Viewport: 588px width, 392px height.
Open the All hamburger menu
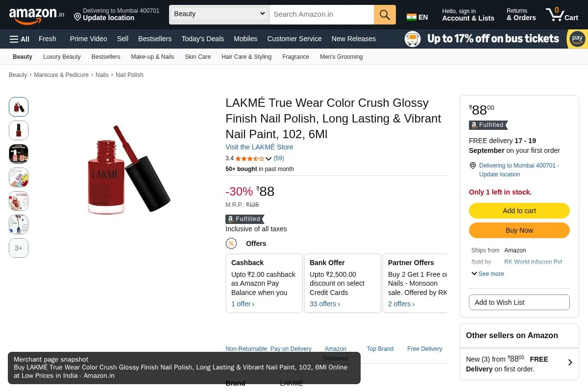click(x=20, y=39)
